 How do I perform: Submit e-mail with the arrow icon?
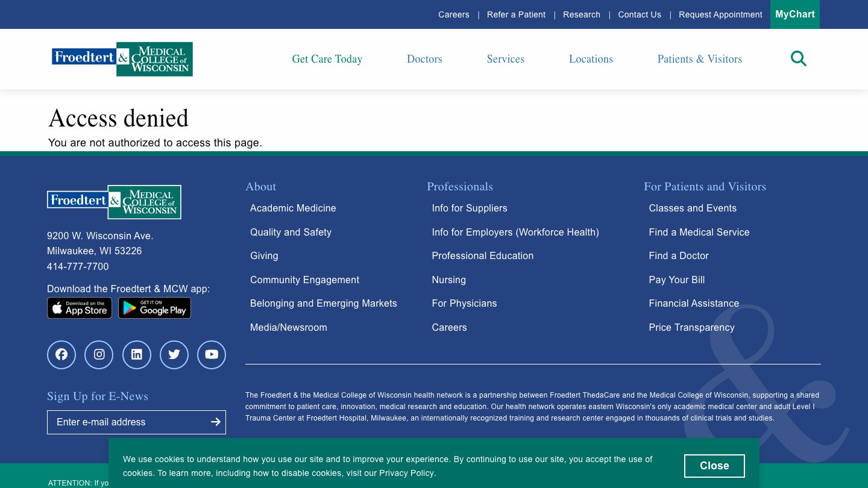[x=215, y=422]
